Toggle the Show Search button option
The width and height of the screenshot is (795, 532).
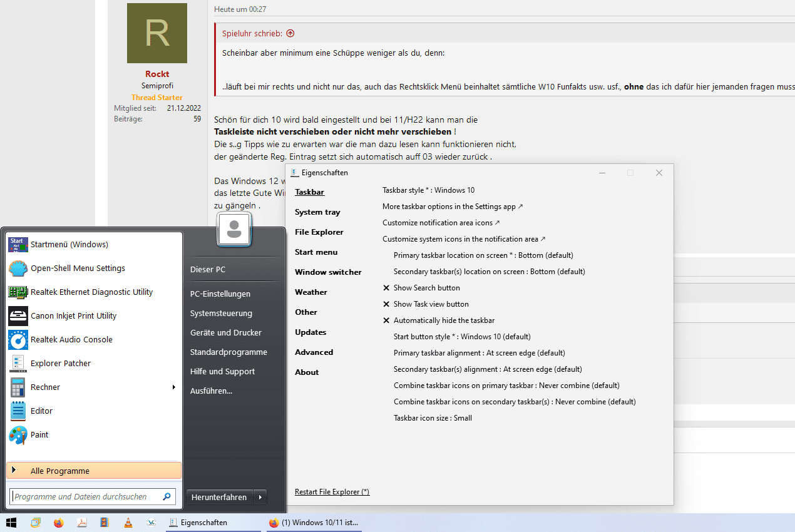click(421, 288)
